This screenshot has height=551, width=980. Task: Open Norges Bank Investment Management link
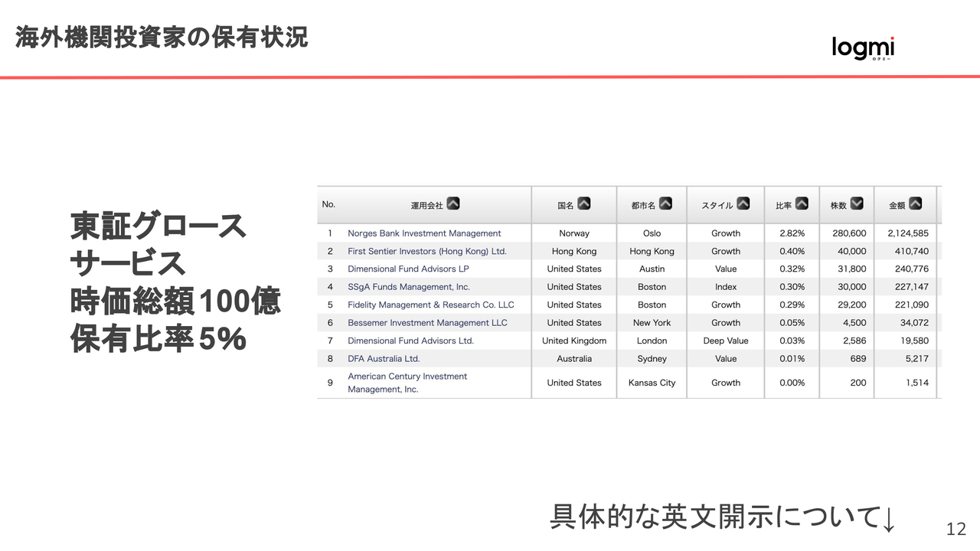424,233
